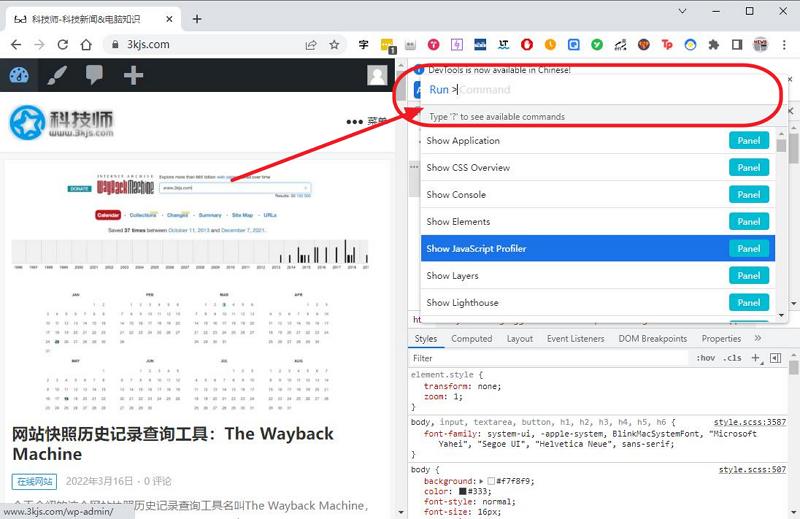Open the site menu with three dots
The height and width of the screenshot is (519, 800).
click(x=366, y=121)
